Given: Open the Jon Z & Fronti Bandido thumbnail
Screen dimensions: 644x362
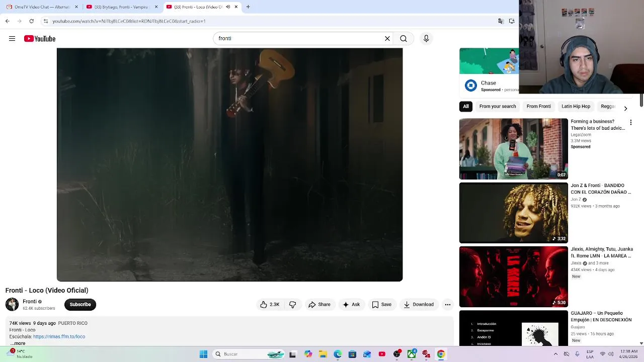Looking at the screenshot, I should 513,213.
